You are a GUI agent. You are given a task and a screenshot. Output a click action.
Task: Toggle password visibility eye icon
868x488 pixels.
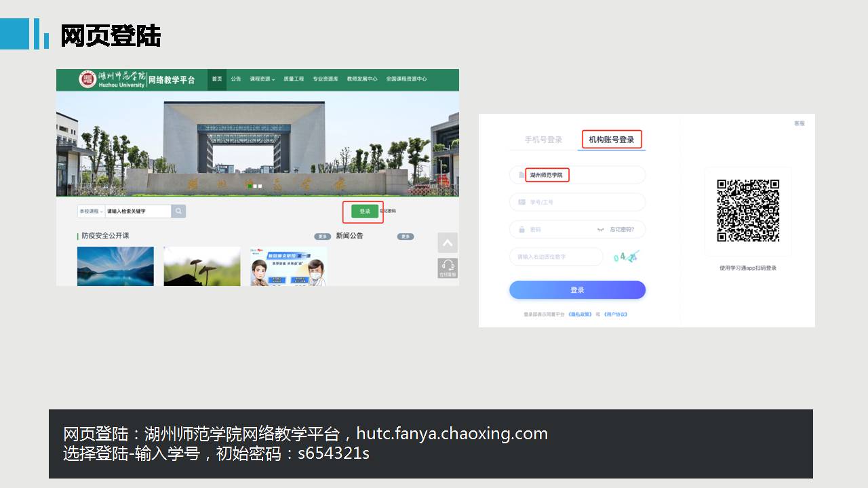point(600,230)
